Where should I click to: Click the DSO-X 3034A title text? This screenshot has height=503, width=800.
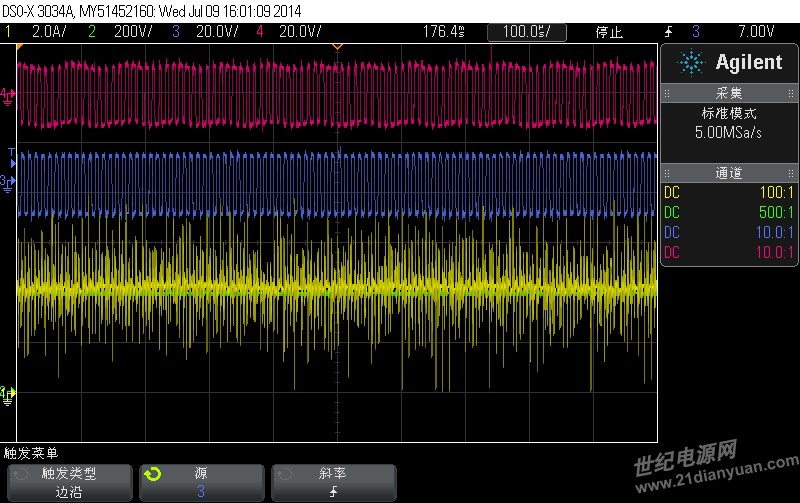pyautogui.click(x=39, y=11)
